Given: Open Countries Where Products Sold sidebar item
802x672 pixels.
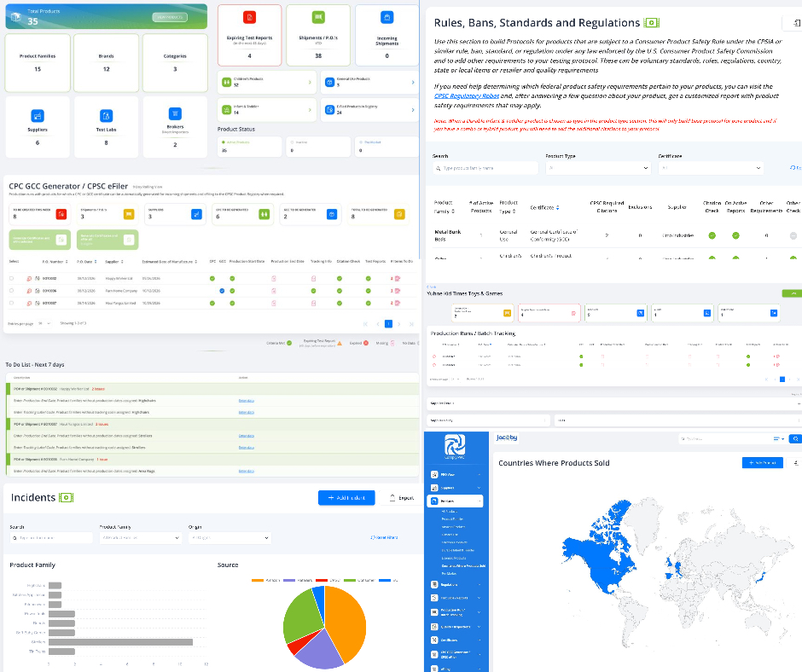Looking at the screenshot, I should pyautogui.click(x=463, y=566).
